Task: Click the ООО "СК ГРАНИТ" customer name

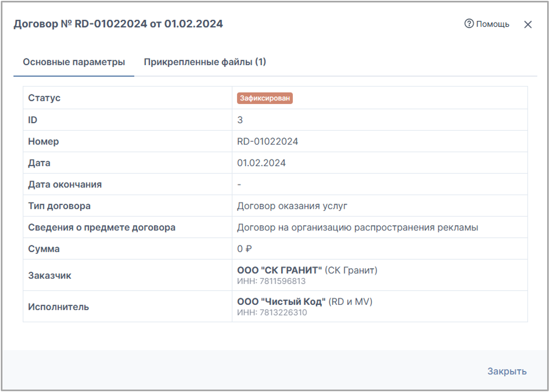Action: 279,270
